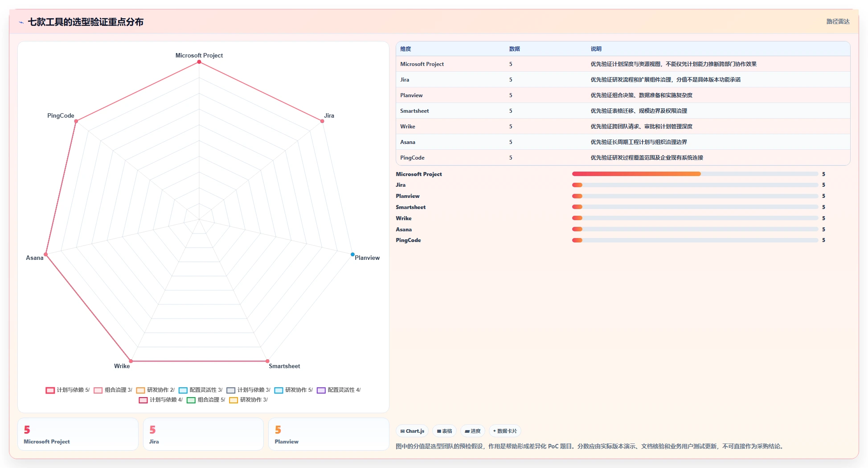868x468 pixels.
Task: Open the Microsoft Project summary card
Action: [x=78, y=434]
